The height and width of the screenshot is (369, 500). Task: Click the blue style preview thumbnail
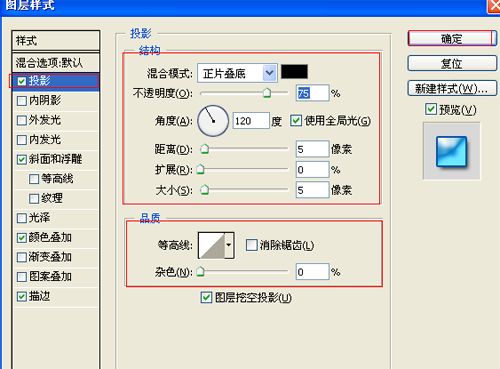tap(452, 151)
